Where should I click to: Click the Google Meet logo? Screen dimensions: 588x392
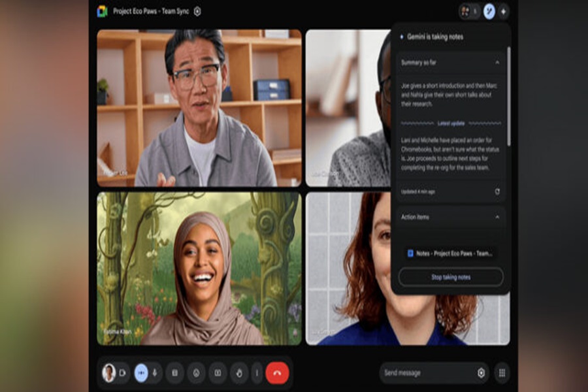(102, 11)
